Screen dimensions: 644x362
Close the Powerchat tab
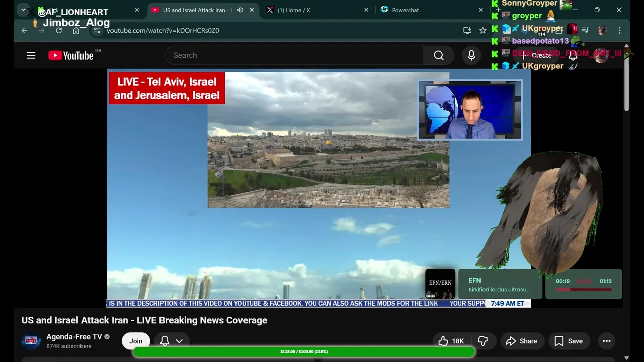coord(481,10)
